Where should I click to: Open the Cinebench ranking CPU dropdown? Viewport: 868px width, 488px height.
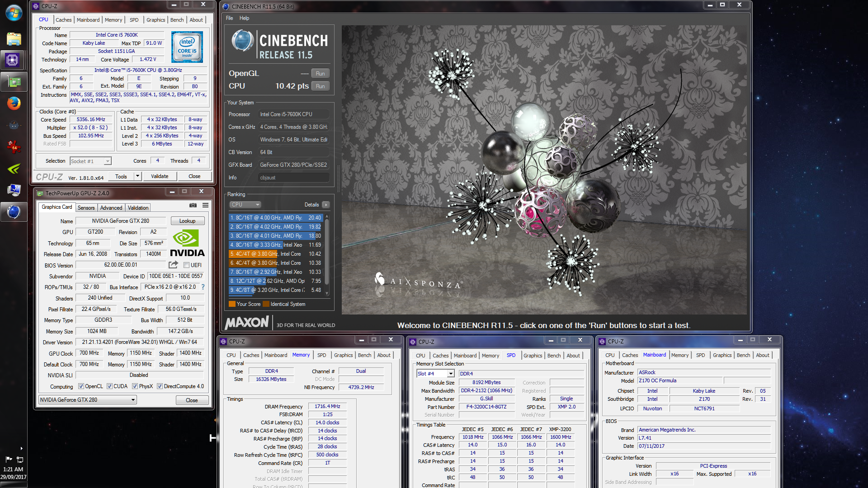click(x=245, y=205)
